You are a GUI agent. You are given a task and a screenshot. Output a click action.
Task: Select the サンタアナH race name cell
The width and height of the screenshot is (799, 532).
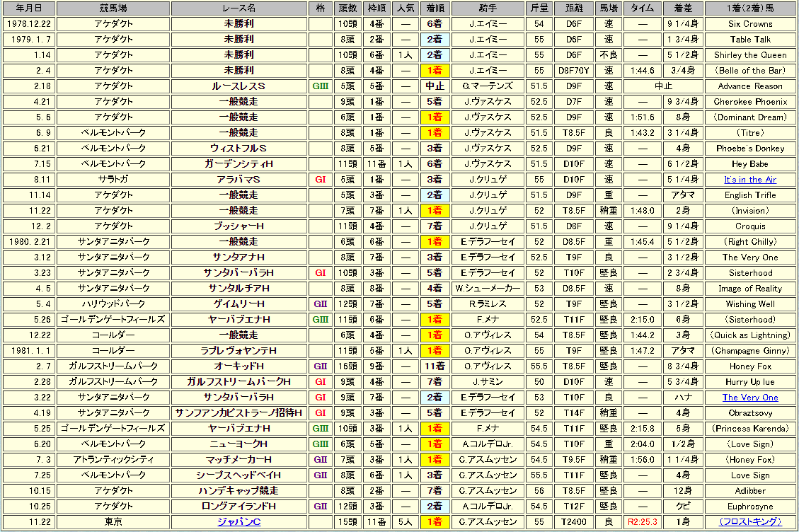coord(239,258)
